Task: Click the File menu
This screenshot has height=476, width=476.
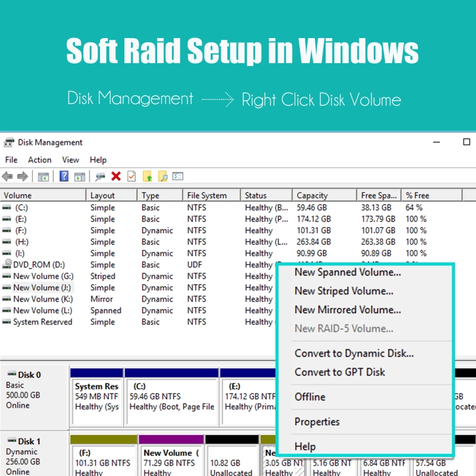Action: click(11, 159)
